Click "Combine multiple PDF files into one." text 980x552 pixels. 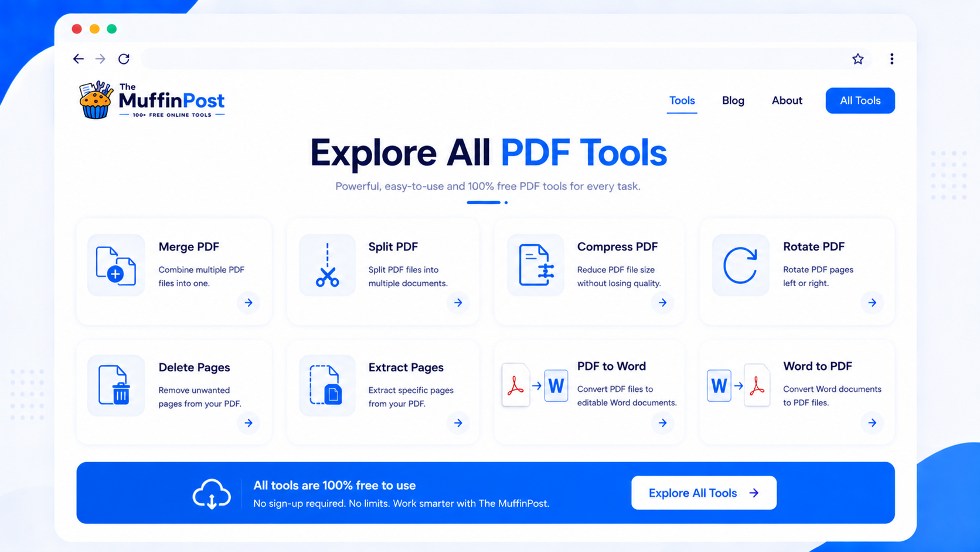pos(201,276)
